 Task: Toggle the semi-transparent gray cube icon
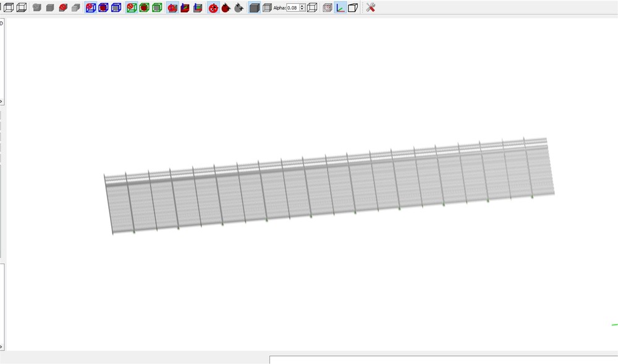[x=267, y=7]
